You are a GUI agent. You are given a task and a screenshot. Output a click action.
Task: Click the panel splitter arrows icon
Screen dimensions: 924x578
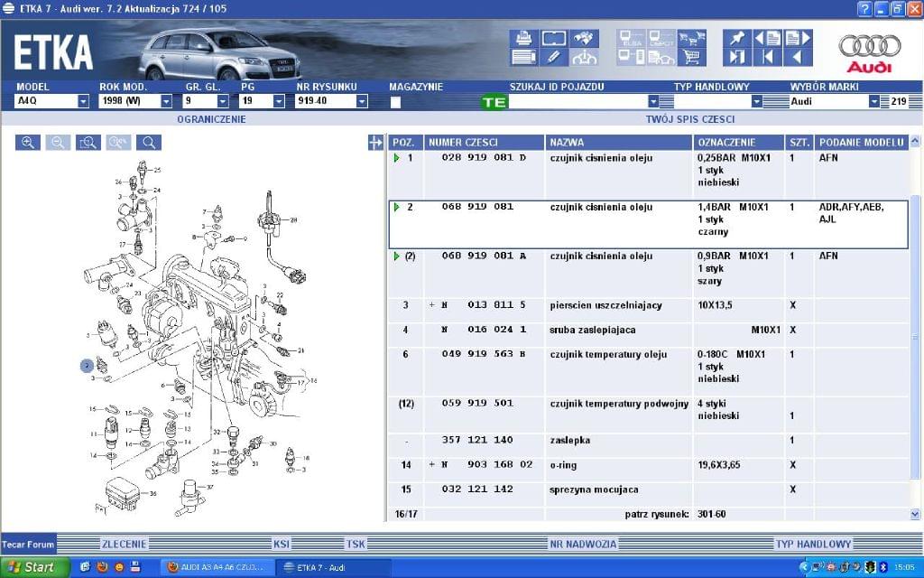375,142
